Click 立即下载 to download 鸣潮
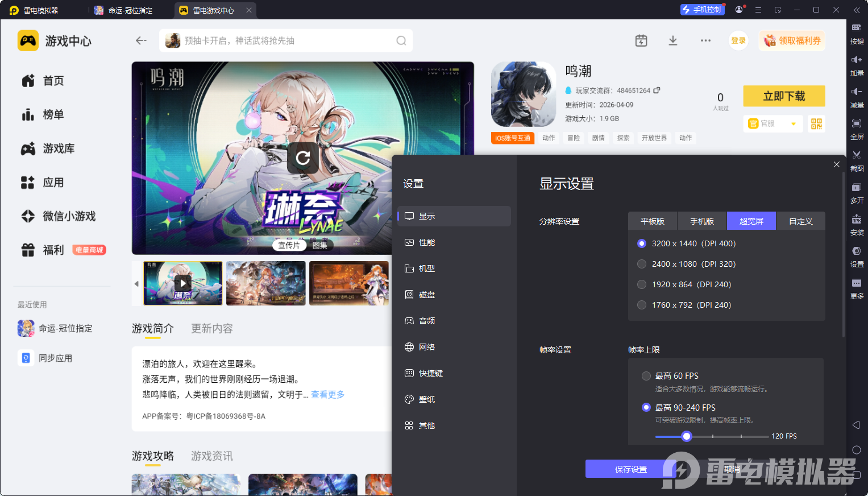 [784, 96]
